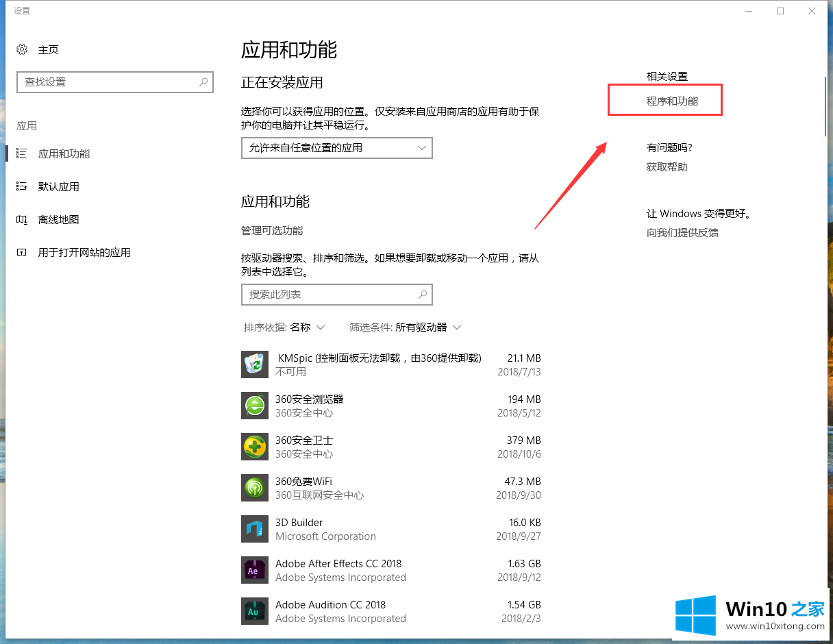Screen dimensions: 833x644
Task: Click the 离线地图 map icon
Action: click(x=22, y=219)
